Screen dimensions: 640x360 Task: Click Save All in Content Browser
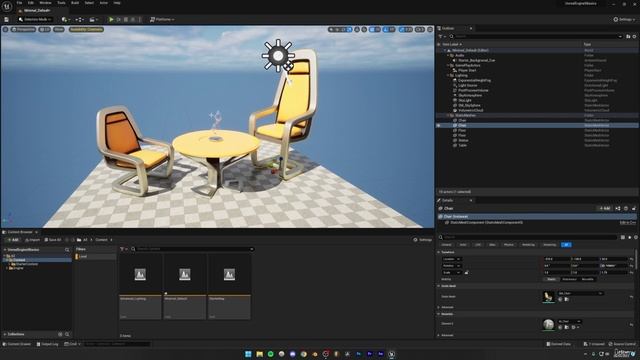pos(53,240)
